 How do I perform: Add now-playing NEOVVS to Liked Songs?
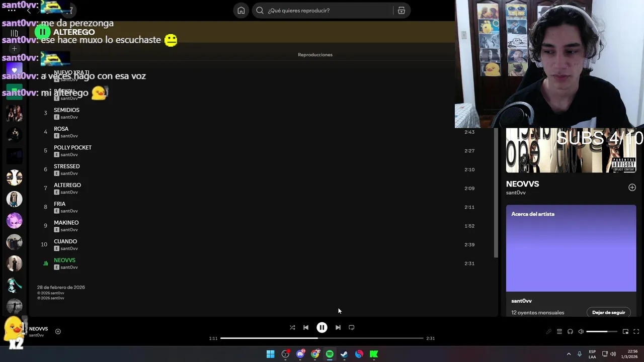click(x=58, y=331)
